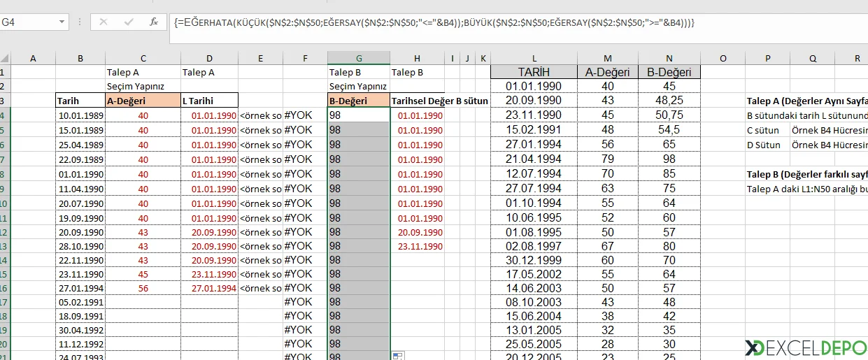Click date 30.12.1999 in column L
Image resolution: width=868 pixels, height=360 pixels.
click(534, 259)
